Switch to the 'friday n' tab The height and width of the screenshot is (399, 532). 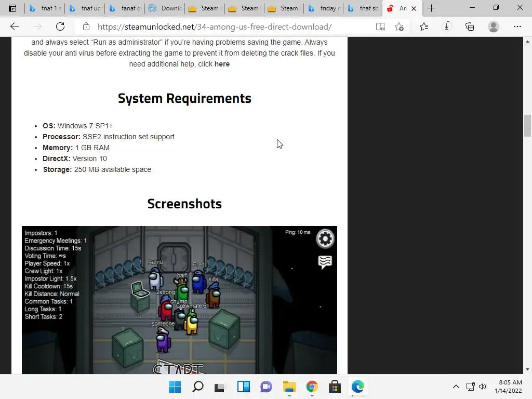324,8
